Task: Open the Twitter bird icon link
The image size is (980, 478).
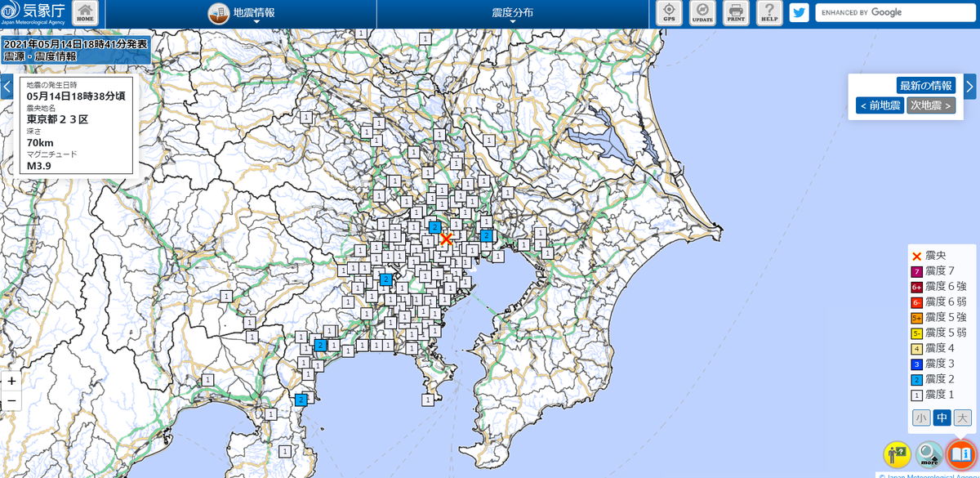Action: click(x=799, y=13)
